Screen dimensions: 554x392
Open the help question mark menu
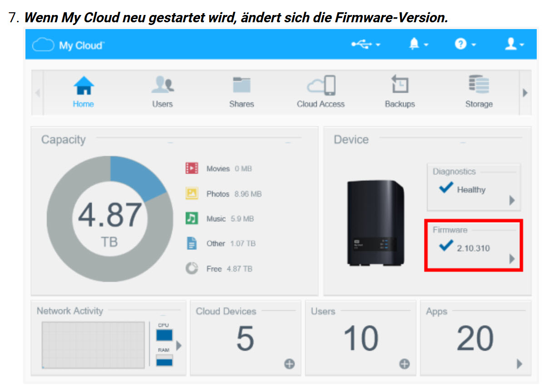coord(465,44)
